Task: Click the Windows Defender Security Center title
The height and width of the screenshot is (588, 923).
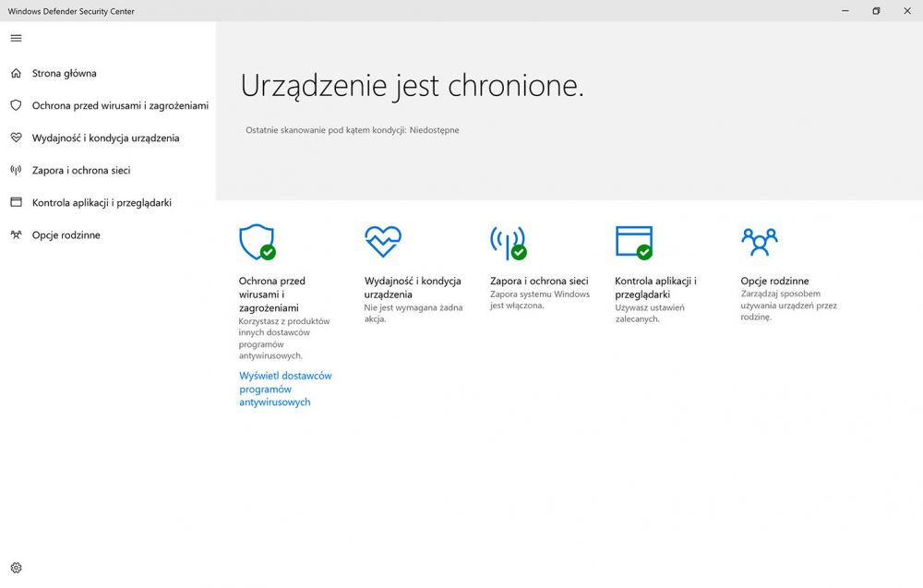Action: (x=71, y=11)
